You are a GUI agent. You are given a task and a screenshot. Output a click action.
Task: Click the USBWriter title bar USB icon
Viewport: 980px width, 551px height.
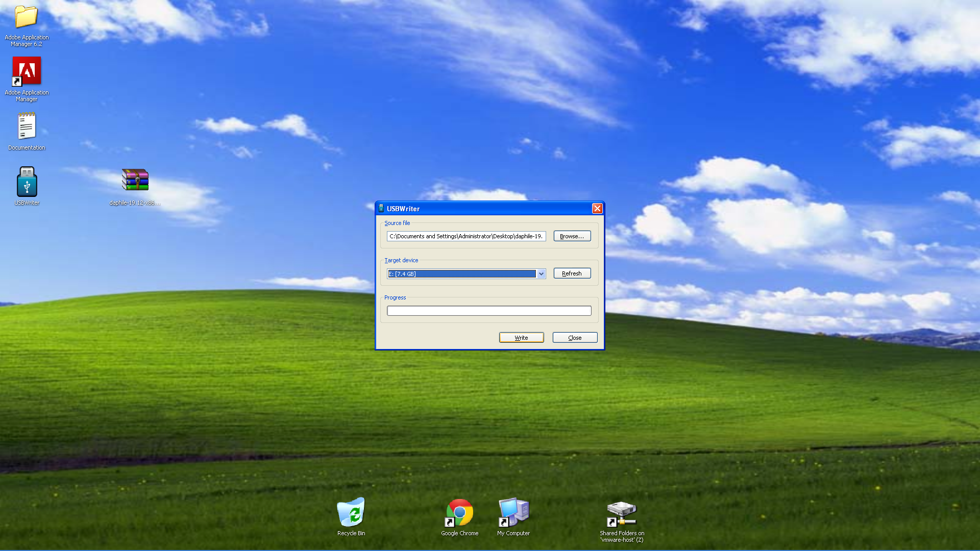[x=381, y=208]
